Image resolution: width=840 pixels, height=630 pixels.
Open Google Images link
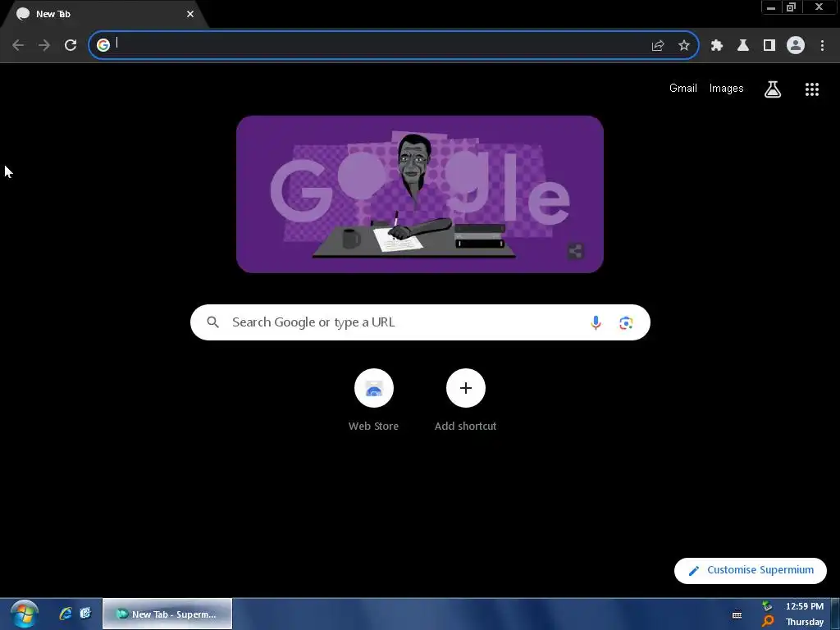coord(727,89)
